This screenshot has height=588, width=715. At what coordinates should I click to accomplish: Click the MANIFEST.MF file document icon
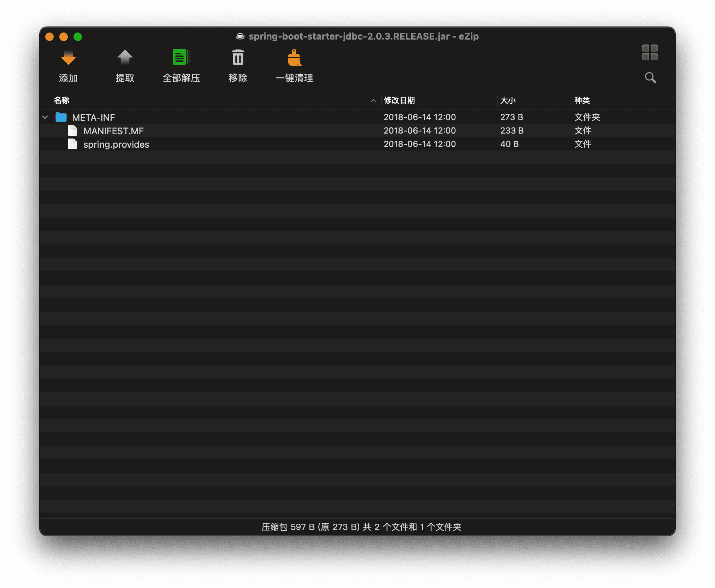tap(73, 131)
